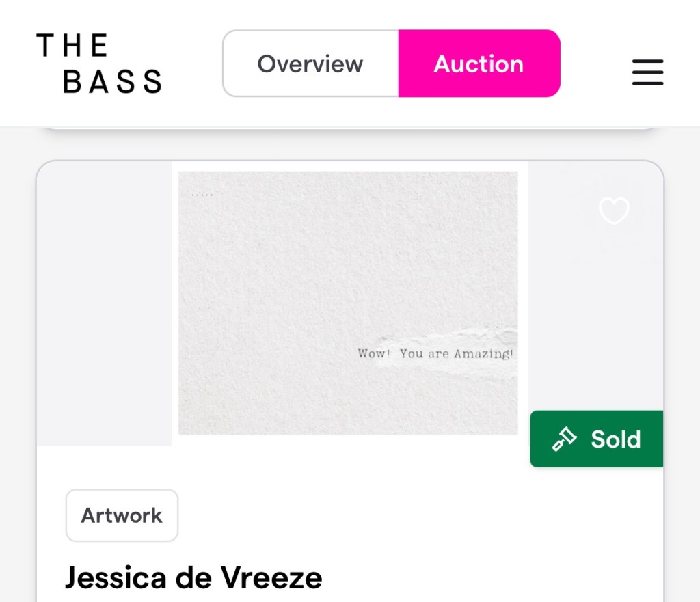This screenshot has height=602, width=700.
Task: Switch to the Overview tab
Action: click(310, 64)
